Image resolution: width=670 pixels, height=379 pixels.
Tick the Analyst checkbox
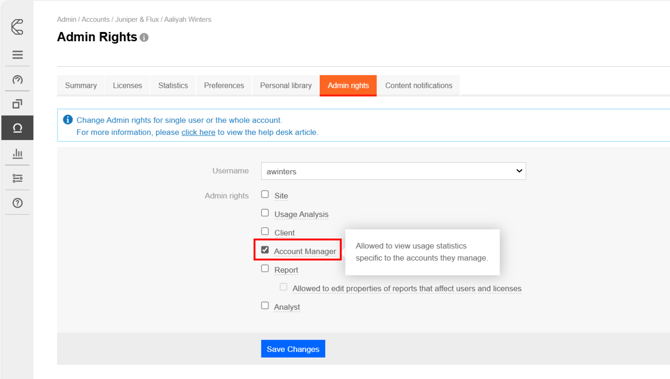coord(265,306)
